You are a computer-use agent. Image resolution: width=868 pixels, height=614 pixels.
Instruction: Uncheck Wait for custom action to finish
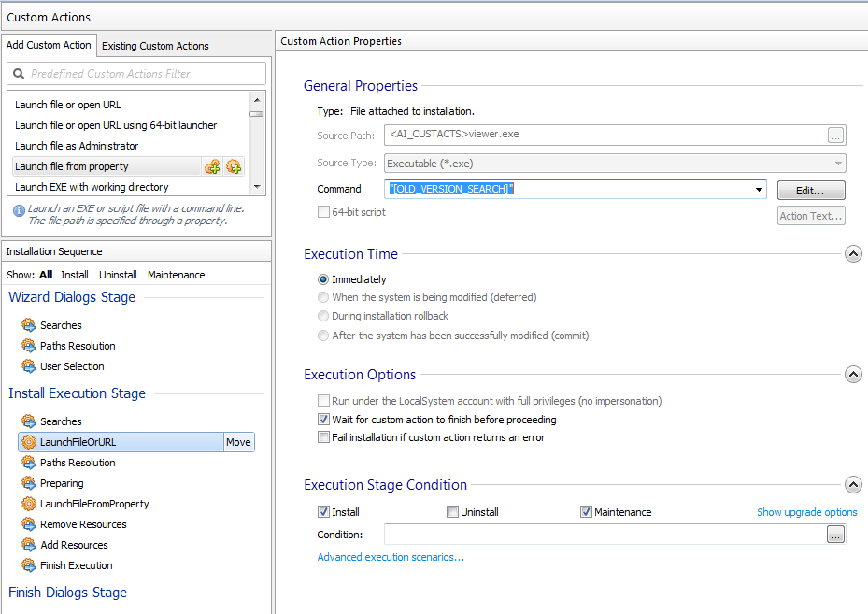324,420
